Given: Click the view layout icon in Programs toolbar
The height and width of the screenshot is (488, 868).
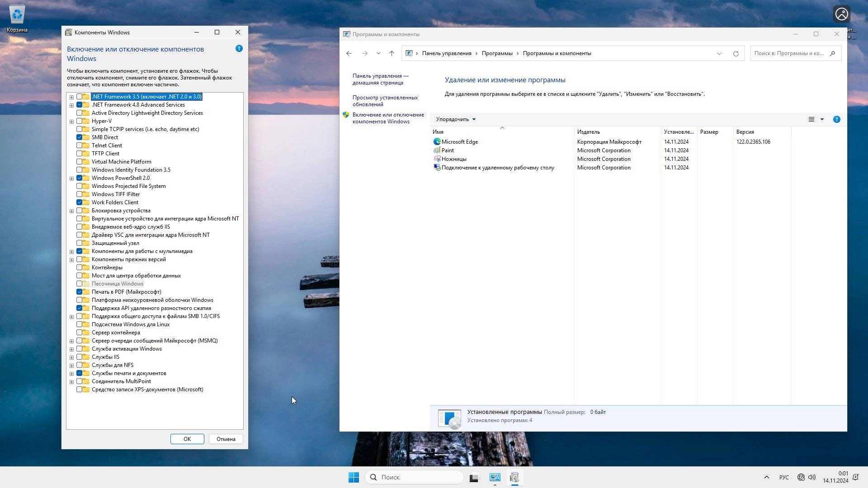Looking at the screenshot, I should tap(811, 119).
